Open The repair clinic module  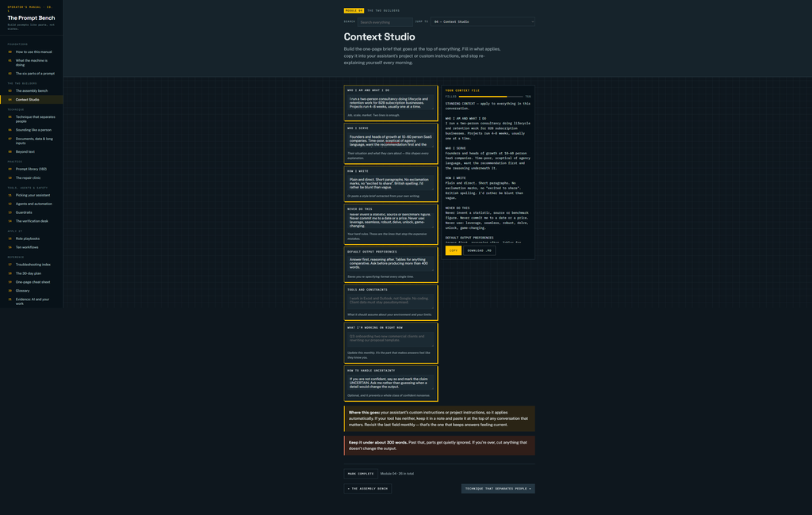pos(28,177)
